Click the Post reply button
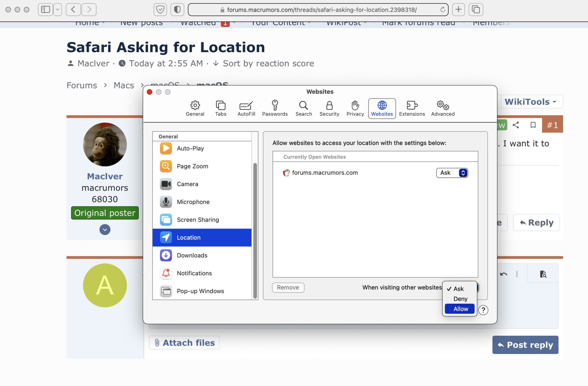The image size is (588, 386). [x=525, y=345]
